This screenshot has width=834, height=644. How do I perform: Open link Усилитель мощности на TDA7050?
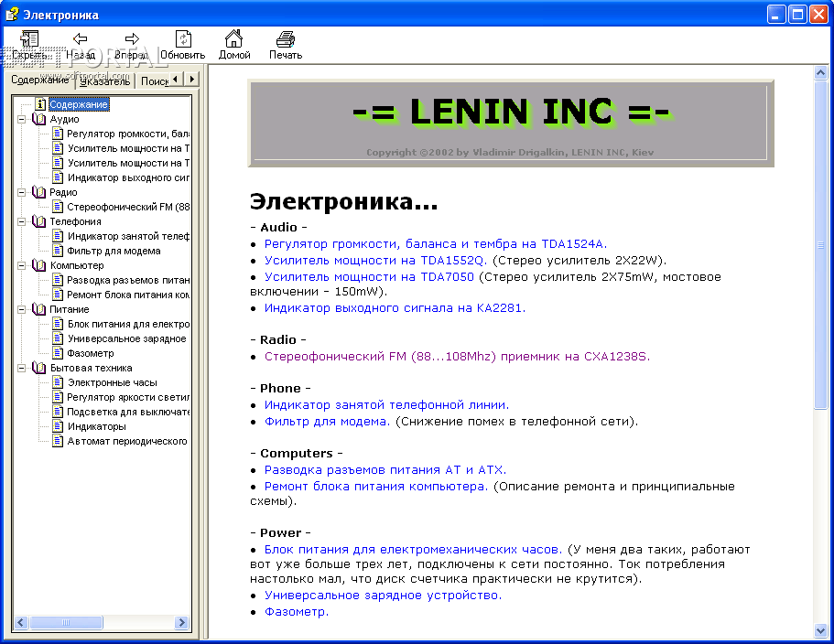coord(369,277)
